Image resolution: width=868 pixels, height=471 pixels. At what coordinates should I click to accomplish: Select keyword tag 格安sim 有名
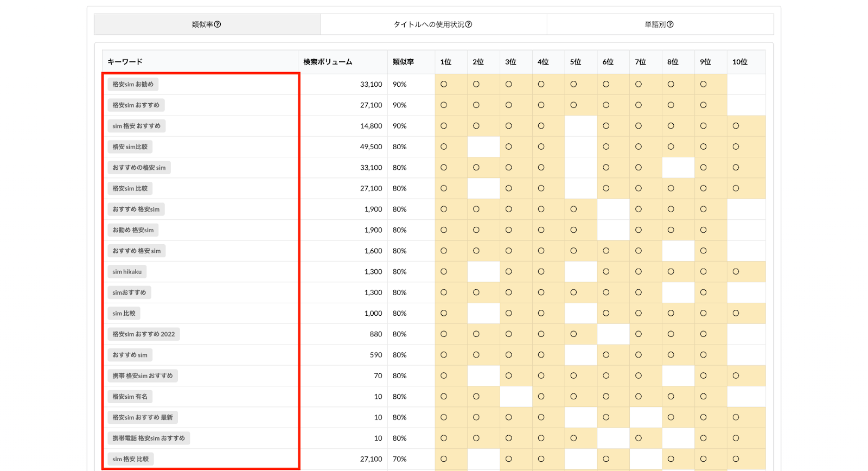tap(130, 397)
